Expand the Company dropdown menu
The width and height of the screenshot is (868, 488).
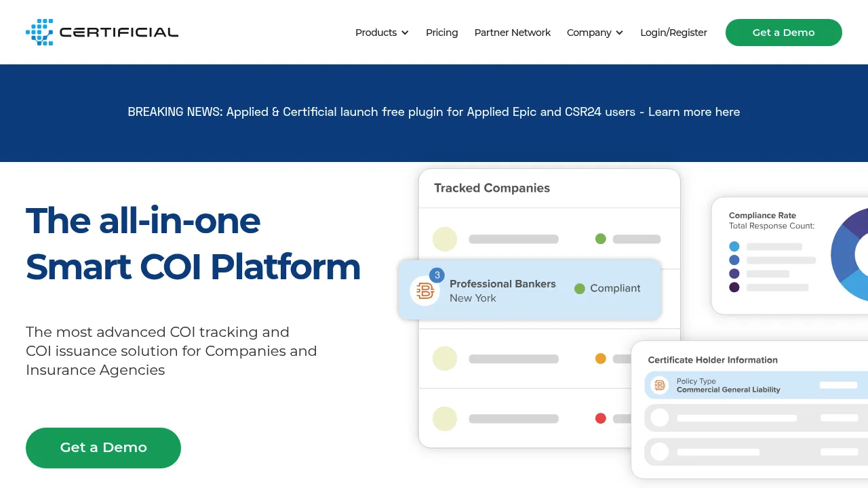pos(595,33)
